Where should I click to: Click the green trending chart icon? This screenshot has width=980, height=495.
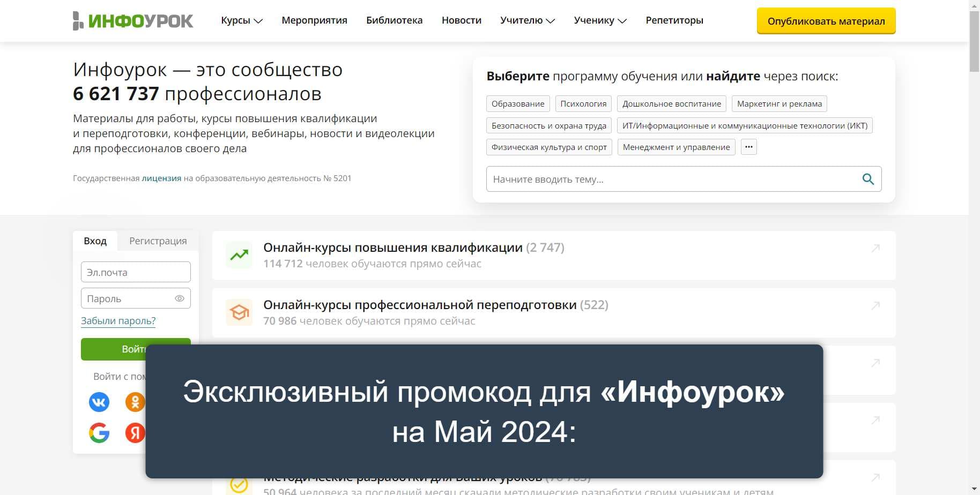click(x=239, y=255)
